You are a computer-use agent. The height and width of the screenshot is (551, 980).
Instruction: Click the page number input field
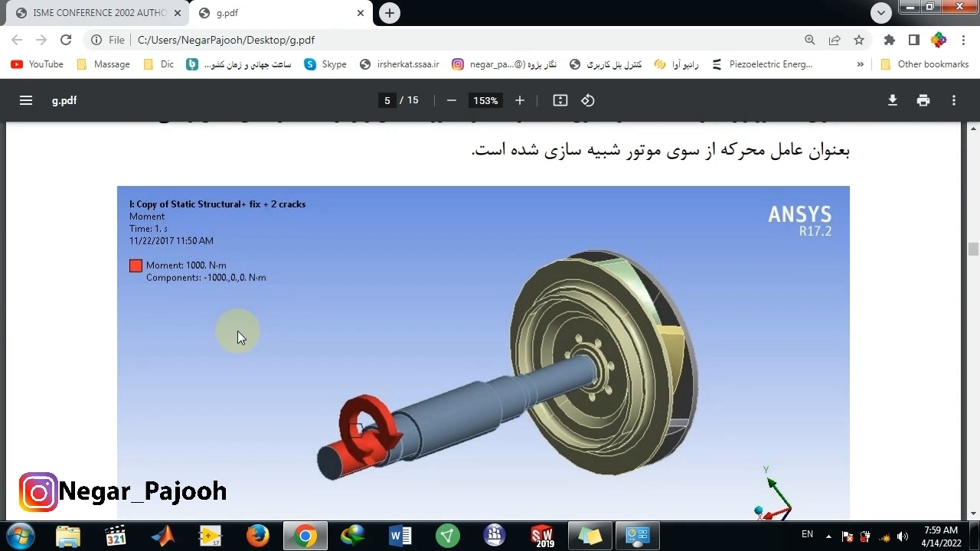(x=387, y=100)
